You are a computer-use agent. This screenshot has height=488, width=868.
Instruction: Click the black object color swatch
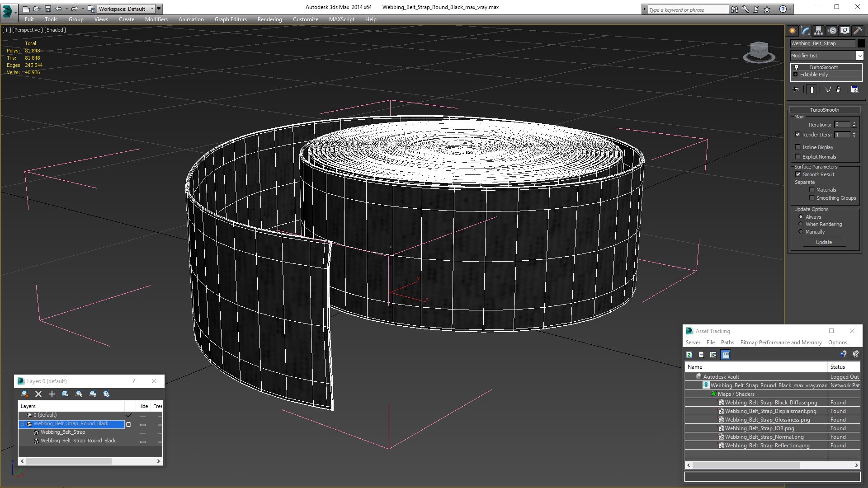pyautogui.click(x=861, y=43)
